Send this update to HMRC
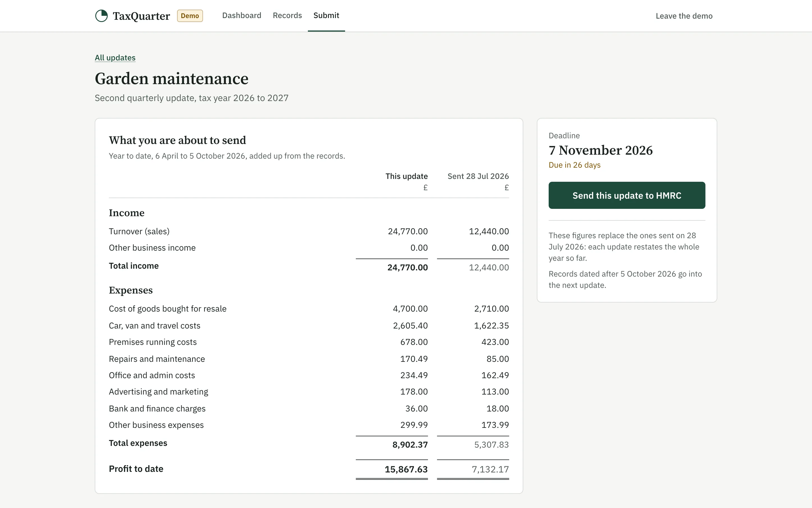This screenshot has width=812, height=508. 627,195
